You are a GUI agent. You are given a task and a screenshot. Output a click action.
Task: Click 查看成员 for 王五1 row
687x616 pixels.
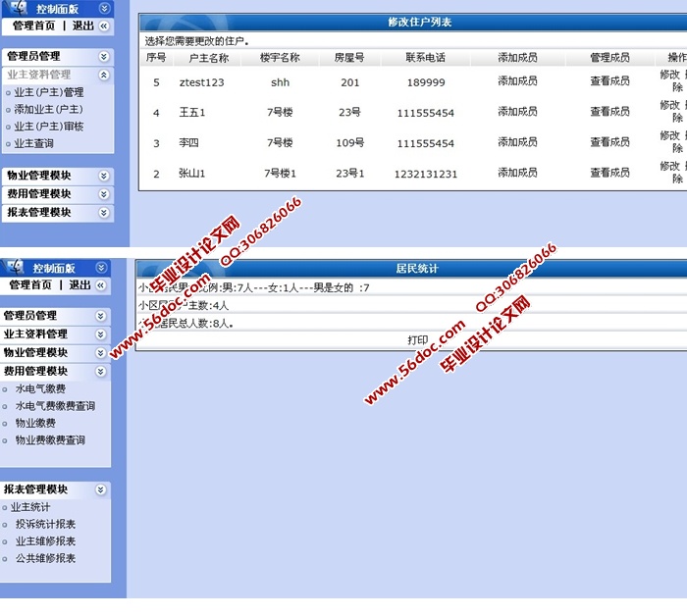[x=609, y=112]
